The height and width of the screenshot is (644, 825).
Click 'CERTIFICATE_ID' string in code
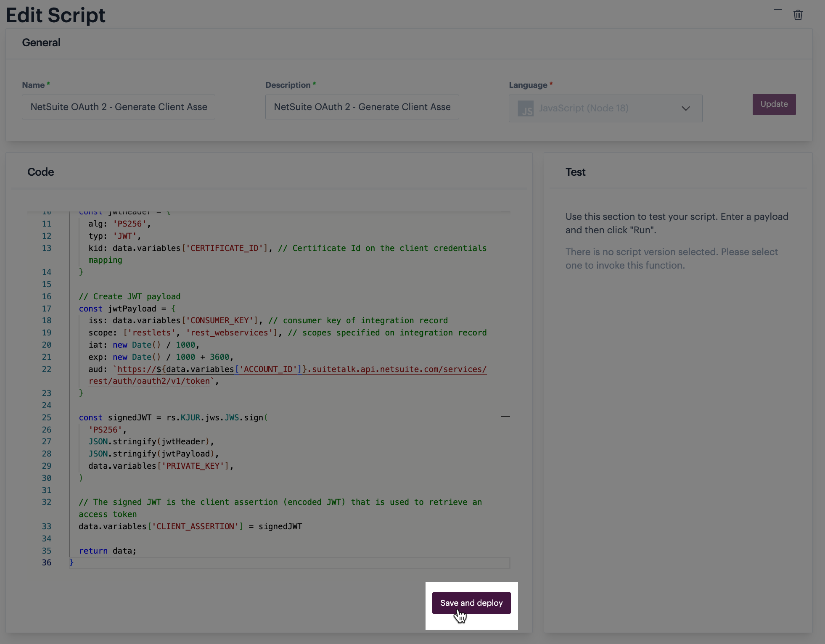pos(224,248)
